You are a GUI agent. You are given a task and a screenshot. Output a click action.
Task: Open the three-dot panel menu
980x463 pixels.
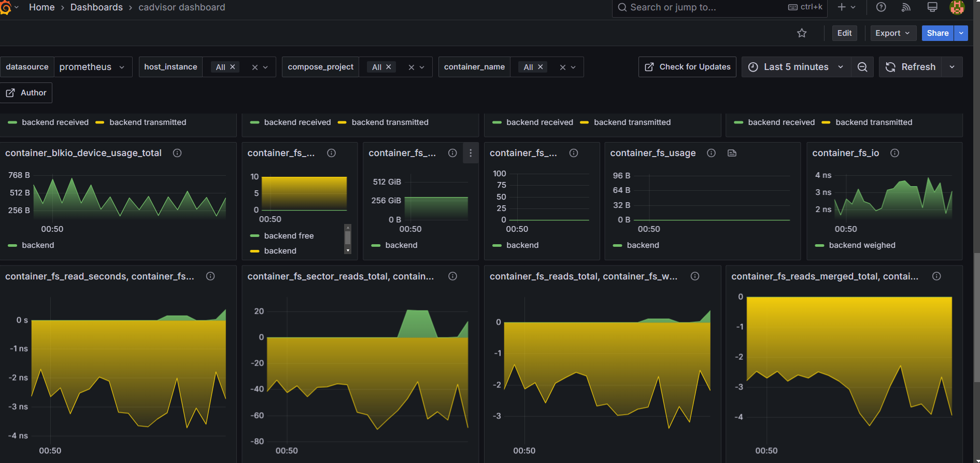tap(471, 153)
